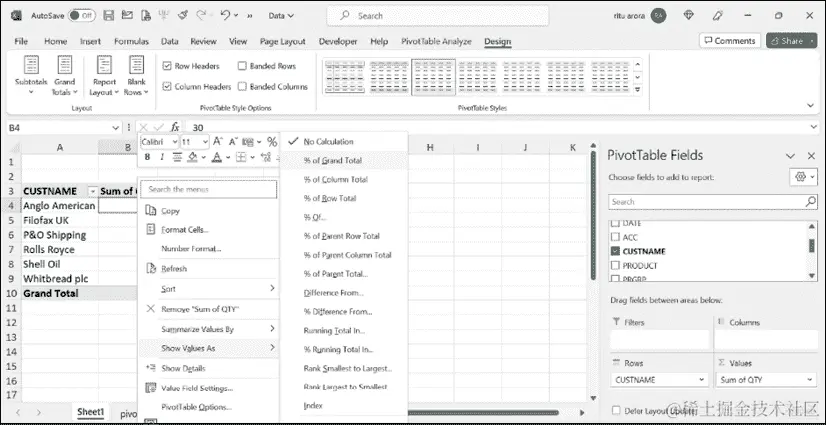The image size is (826, 425).
Task: Check the ACC field checkbox
Action: [x=615, y=237]
